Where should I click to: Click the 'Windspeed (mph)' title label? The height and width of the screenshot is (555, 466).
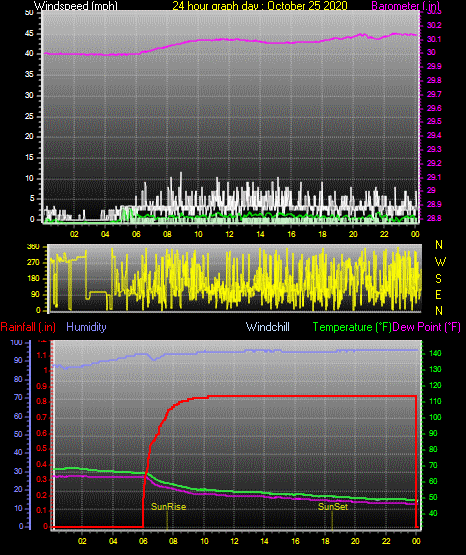pyautogui.click(x=76, y=6)
